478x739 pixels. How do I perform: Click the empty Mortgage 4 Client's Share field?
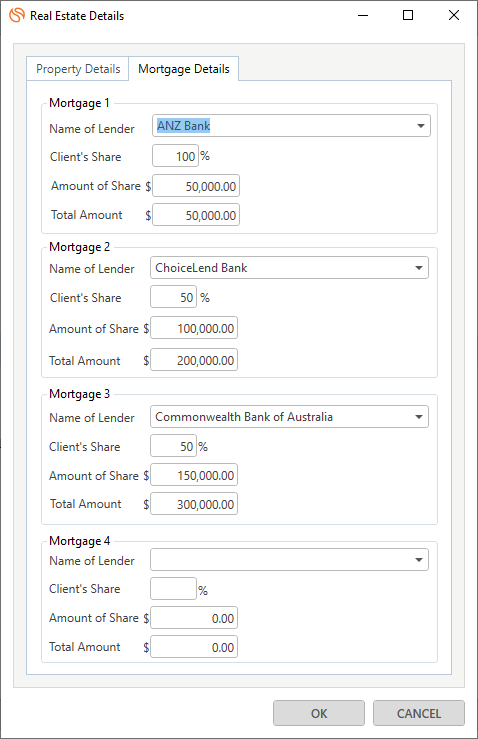click(x=173, y=589)
